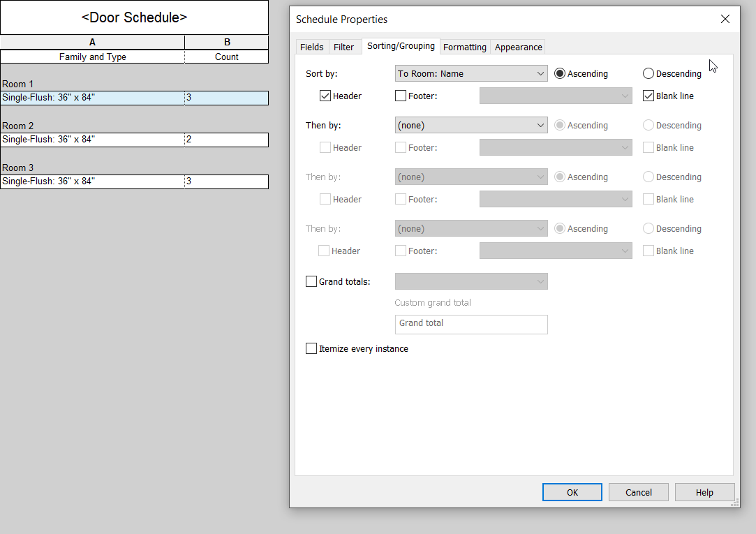This screenshot has width=756, height=534.
Task: Confirm changes with the OK button
Action: coord(572,491)
